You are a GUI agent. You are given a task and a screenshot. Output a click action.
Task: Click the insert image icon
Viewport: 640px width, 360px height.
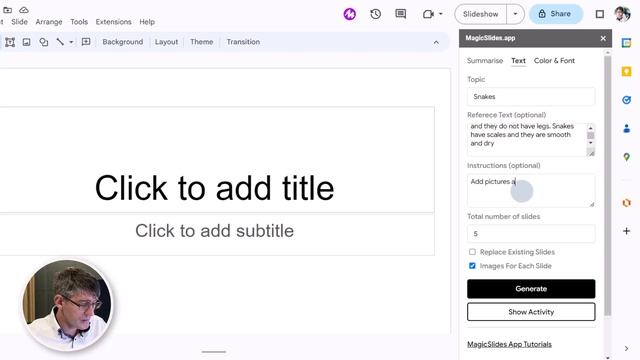point(27,42)
